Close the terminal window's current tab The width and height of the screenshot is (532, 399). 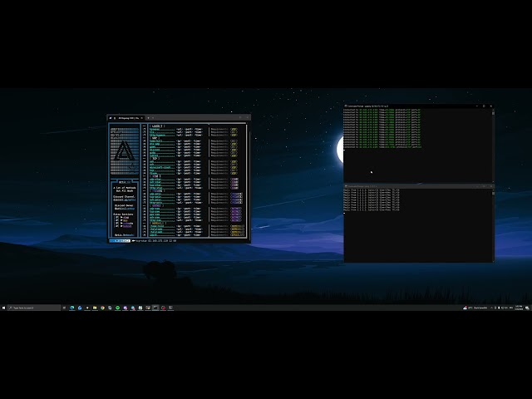[142, 118]
